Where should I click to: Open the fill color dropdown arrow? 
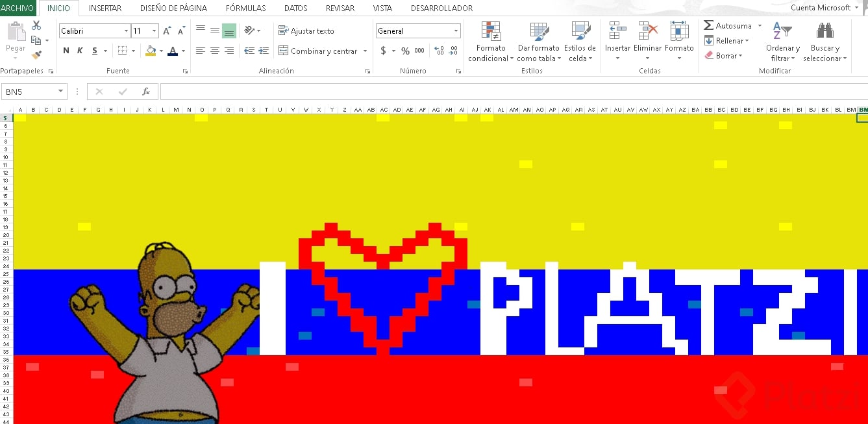coord(161,51)
